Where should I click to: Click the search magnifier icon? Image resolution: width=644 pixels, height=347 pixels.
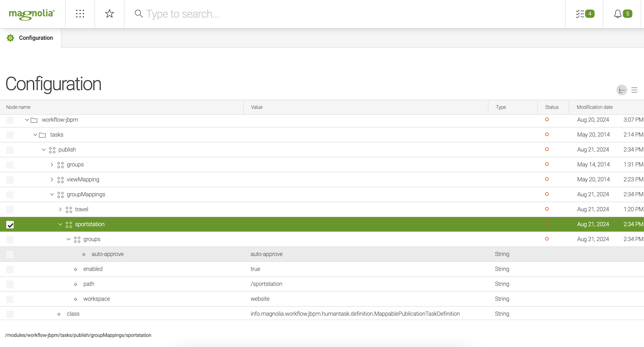point(139,14)
